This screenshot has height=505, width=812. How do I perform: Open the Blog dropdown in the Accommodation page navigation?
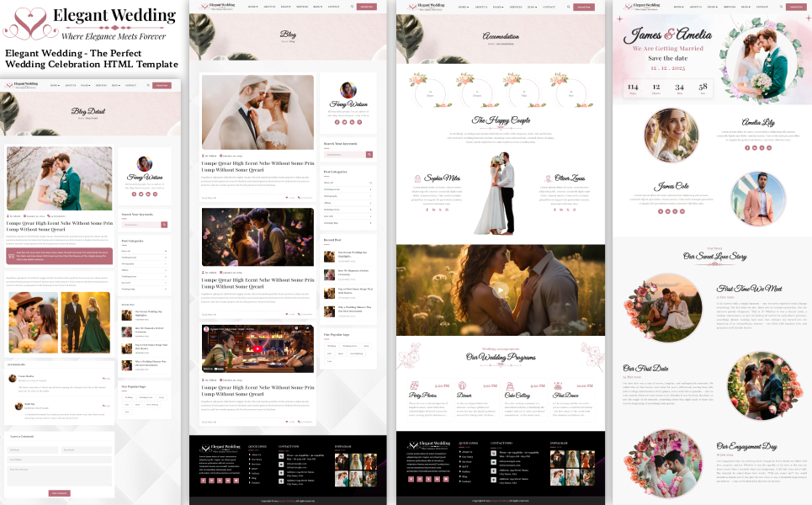pyautogui.click(x=531, y=6)
